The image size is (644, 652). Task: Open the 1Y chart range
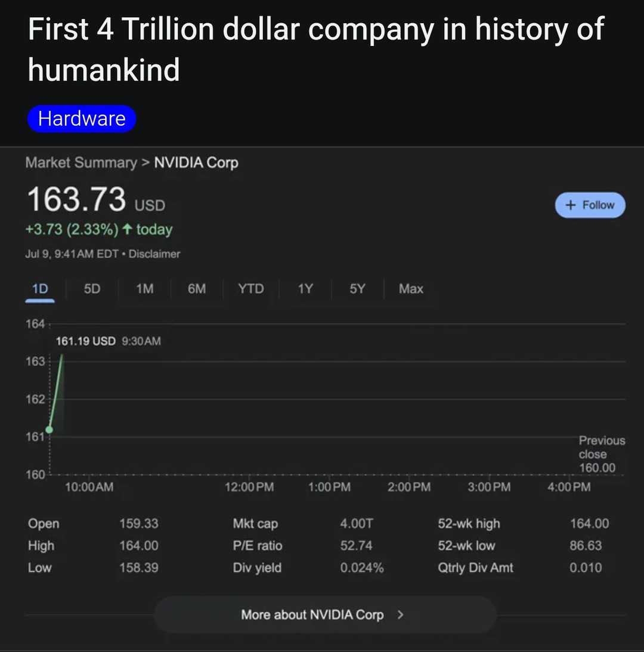coord(305,289)
